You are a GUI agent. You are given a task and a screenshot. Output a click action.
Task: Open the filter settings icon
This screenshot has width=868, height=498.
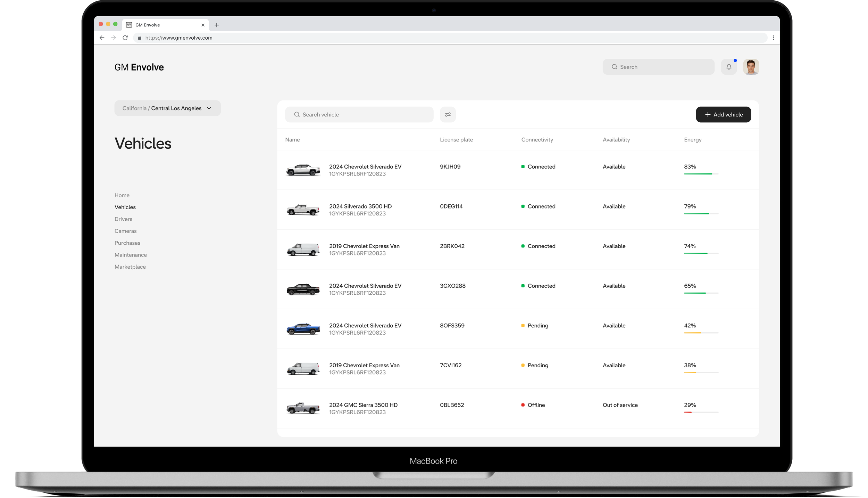[448, 114]
